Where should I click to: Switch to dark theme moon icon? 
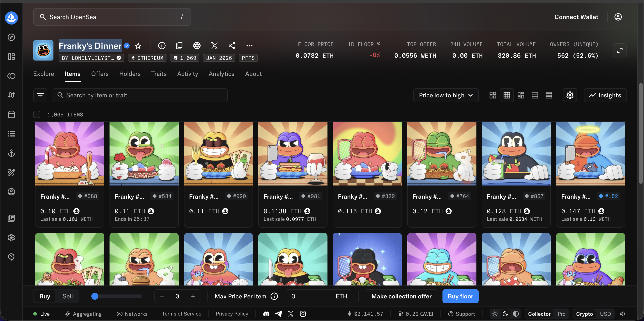(x=505, y=314)
